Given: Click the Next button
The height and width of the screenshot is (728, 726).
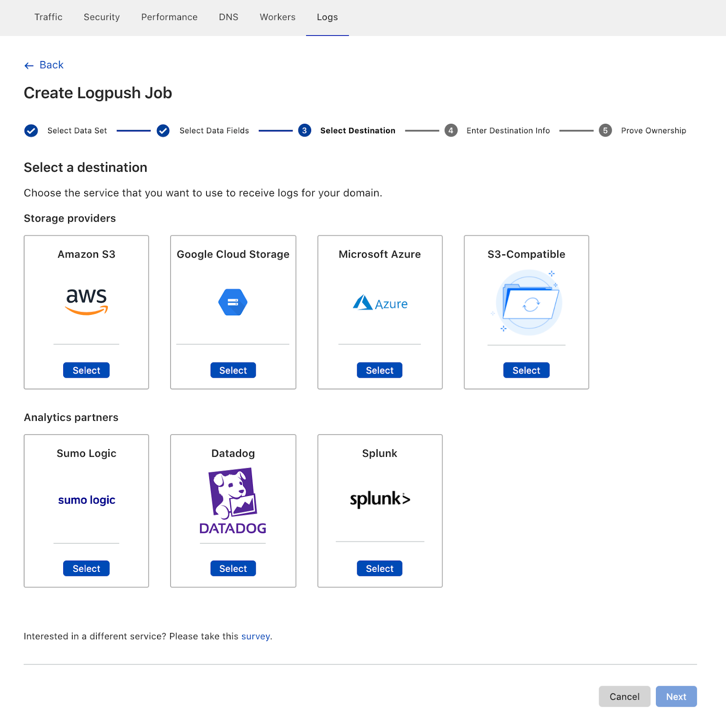Looking at the screenshot, I should (x=676, y=697).
